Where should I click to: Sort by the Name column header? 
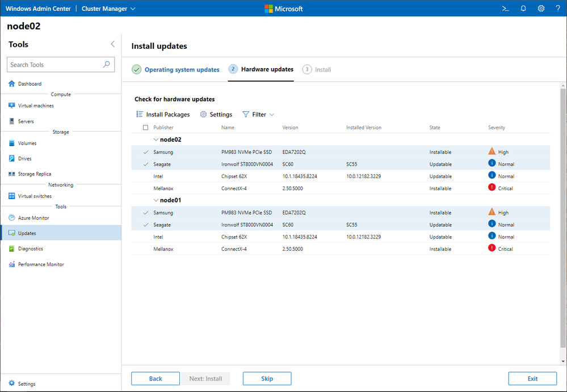228,128
